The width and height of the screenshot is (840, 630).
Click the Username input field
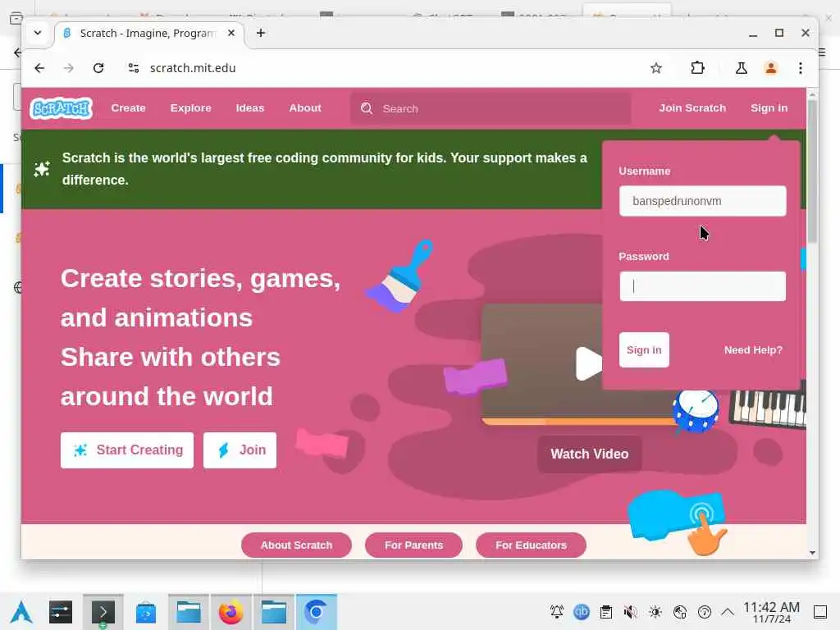coord(702,201)
